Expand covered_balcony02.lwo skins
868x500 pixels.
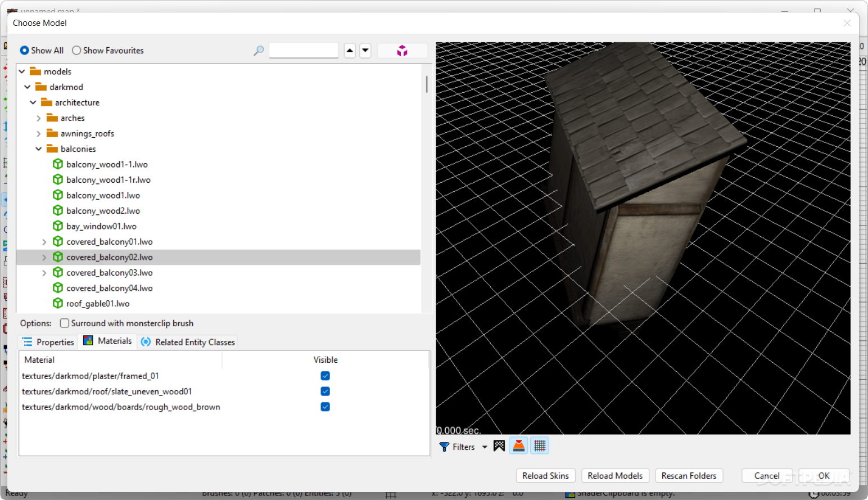[44, 257]
